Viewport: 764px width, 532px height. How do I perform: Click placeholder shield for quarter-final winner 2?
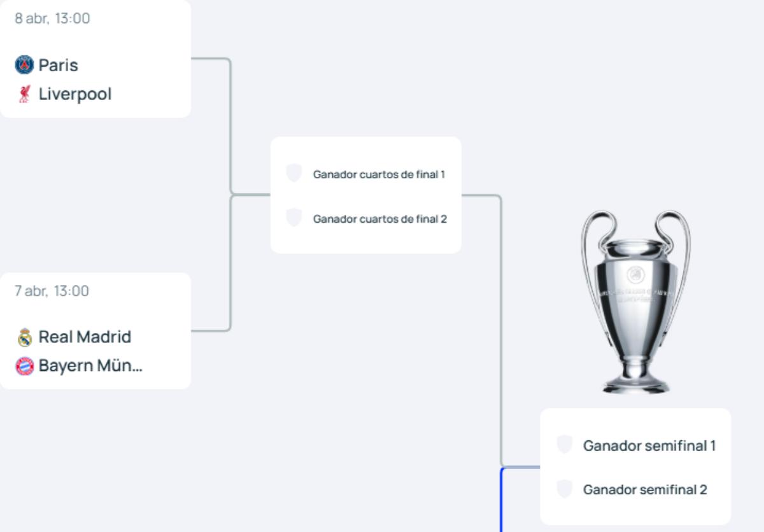point(294,218)
